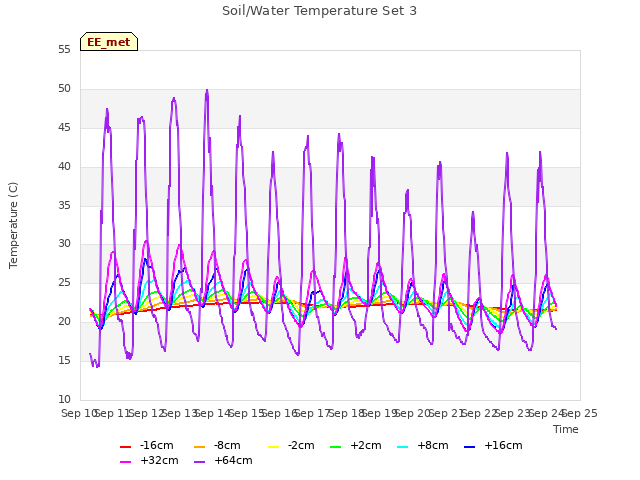Click the -2cm legend label
640x480 pixels.
point(301,445)
